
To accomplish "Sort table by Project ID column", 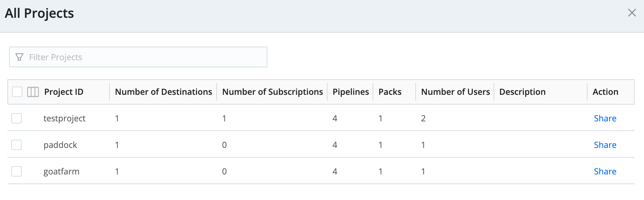I will pyautogui.click(x=64, y=92).
